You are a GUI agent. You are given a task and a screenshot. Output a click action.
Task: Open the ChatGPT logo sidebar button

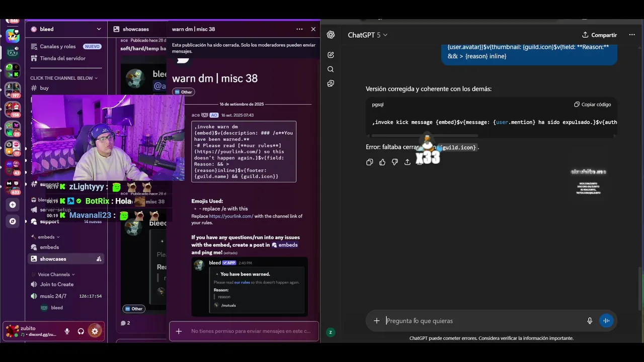(x=331, y=35)
